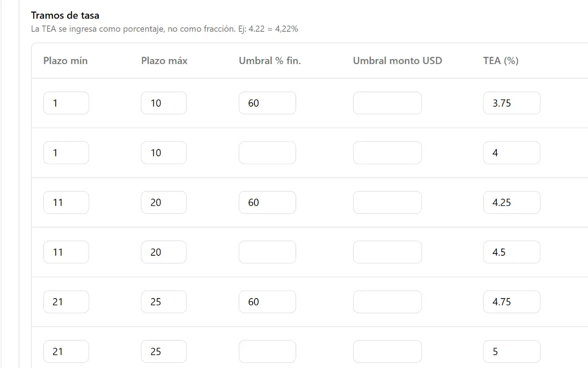The image size is (588, 368).
Task: Click Plazo mín field in TEA 4.25 row
Action: pyautogui.click(x=66, y=202)
